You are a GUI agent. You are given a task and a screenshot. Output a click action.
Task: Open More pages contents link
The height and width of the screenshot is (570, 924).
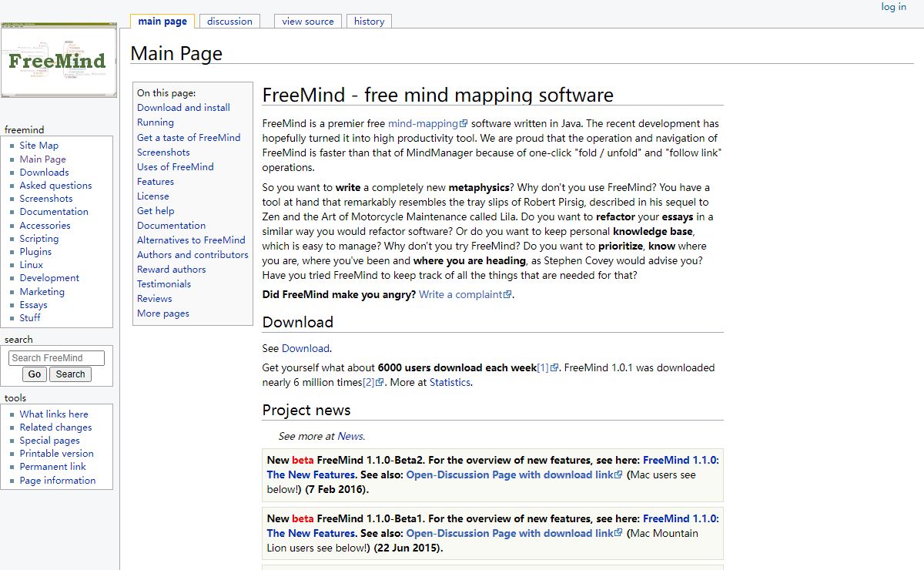pyautogui.click(x=163, y=313)
